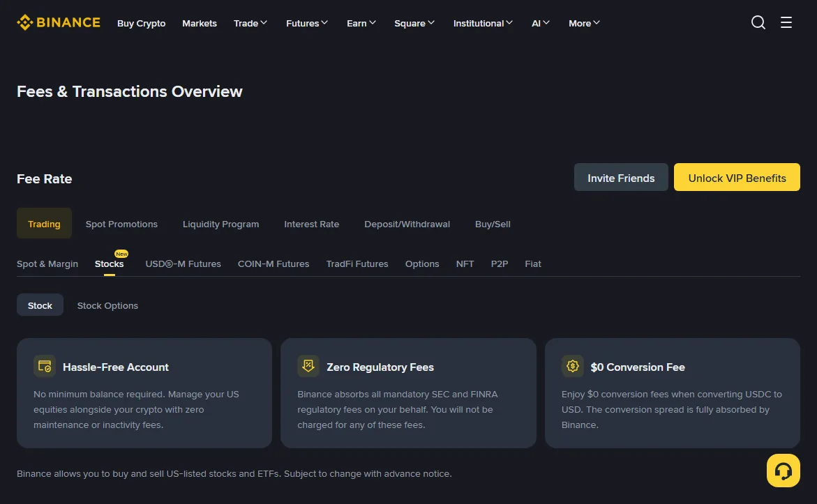This screenshot has width=817, height=504.
Task: Switch to Stock Options sub-tab
Action: pos(107,305)
